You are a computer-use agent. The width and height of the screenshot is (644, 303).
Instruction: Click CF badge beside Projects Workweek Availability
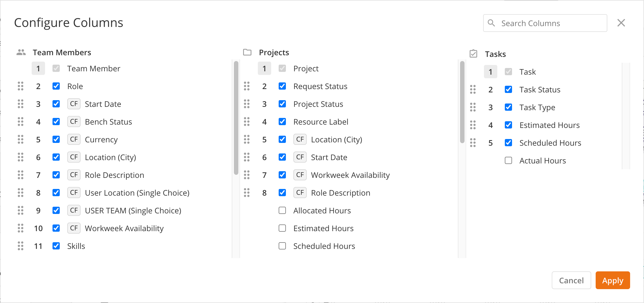pos(300,175)
